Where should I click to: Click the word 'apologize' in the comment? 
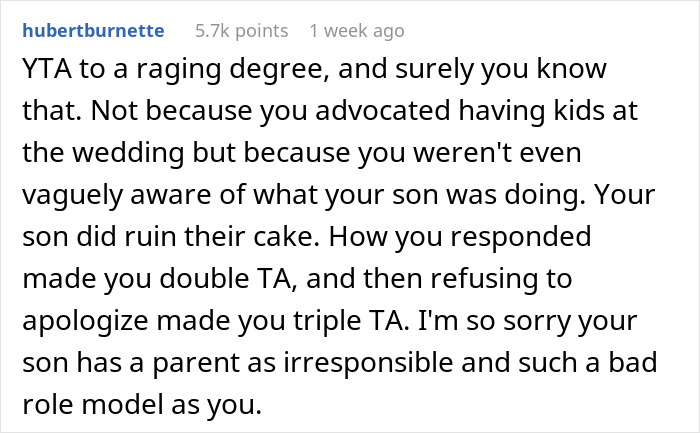[85, 321]
